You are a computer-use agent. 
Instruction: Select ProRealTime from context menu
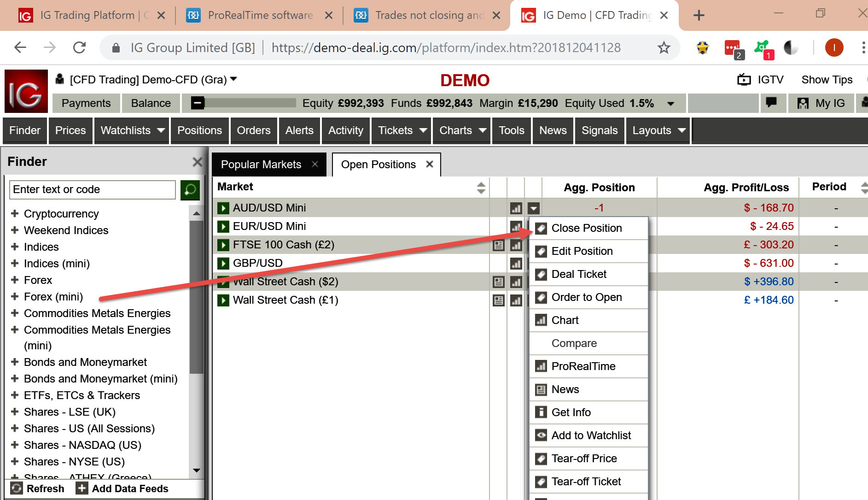pyautogui.click(x=589, y=366)
